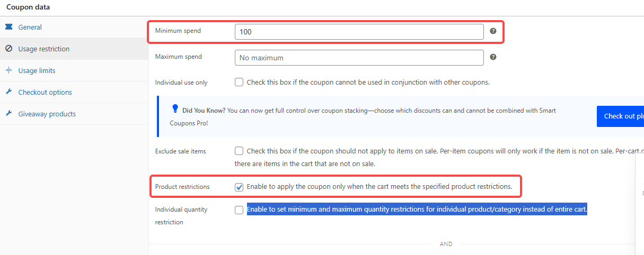
Task: Open the General tab
Action: [30, 27]
